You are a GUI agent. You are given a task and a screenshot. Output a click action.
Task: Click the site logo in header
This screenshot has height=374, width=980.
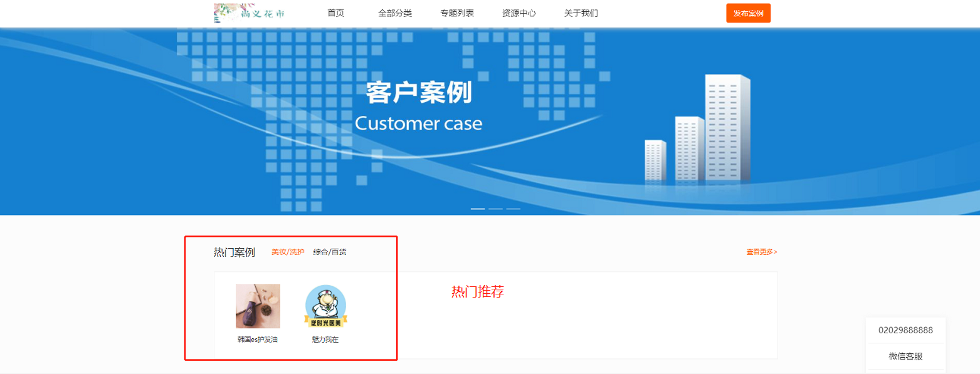pyautogui.click(x=250, y=13)
